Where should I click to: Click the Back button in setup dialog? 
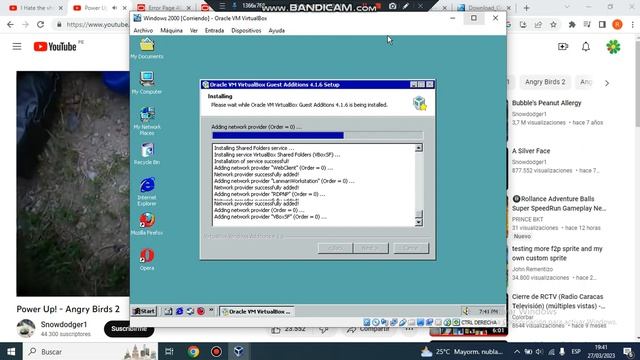pyautogui.click(x=335, y=248)
